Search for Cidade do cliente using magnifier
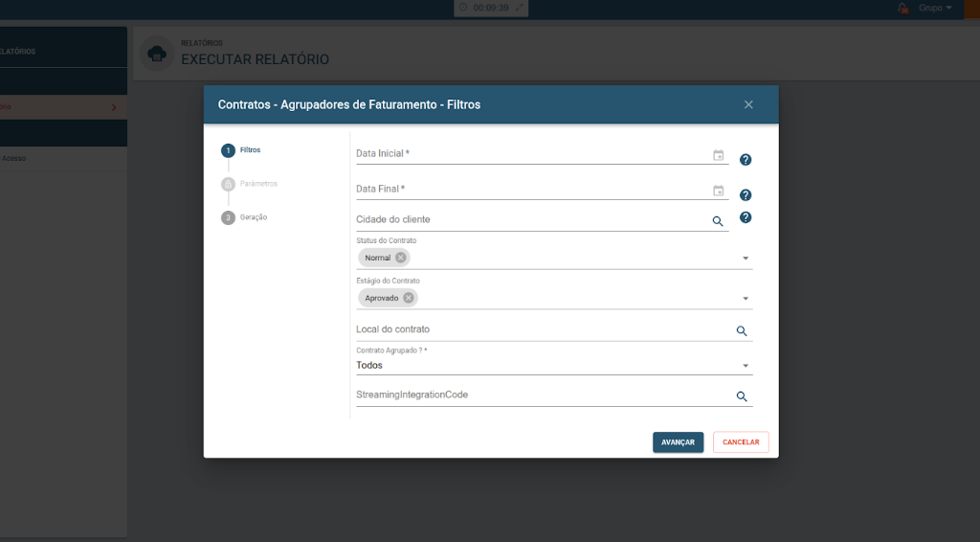 coord(718,221)
